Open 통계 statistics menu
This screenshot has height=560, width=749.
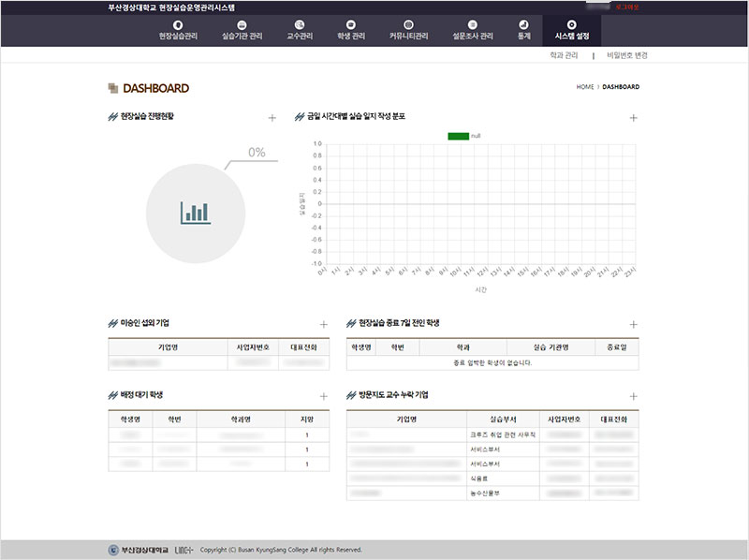click(x=524, y=30)
